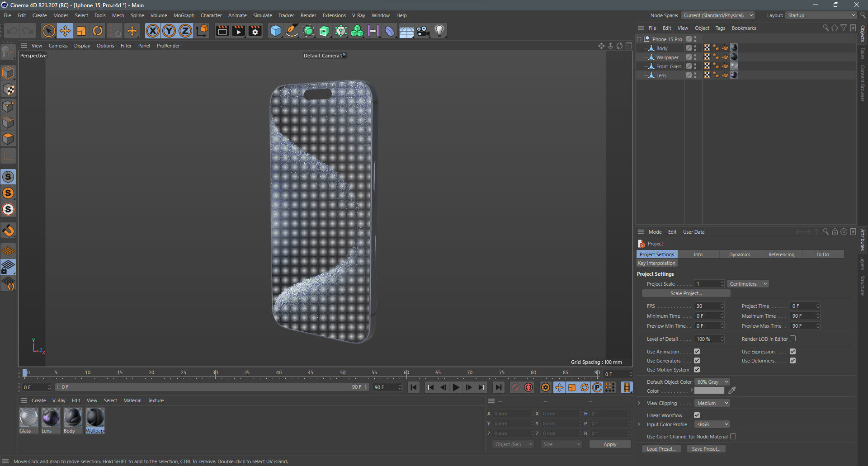Image resolution: width=868 pixels, height=466 pixels.
Task: Switch to Polygons mode
Action: (x=8, y=139)
